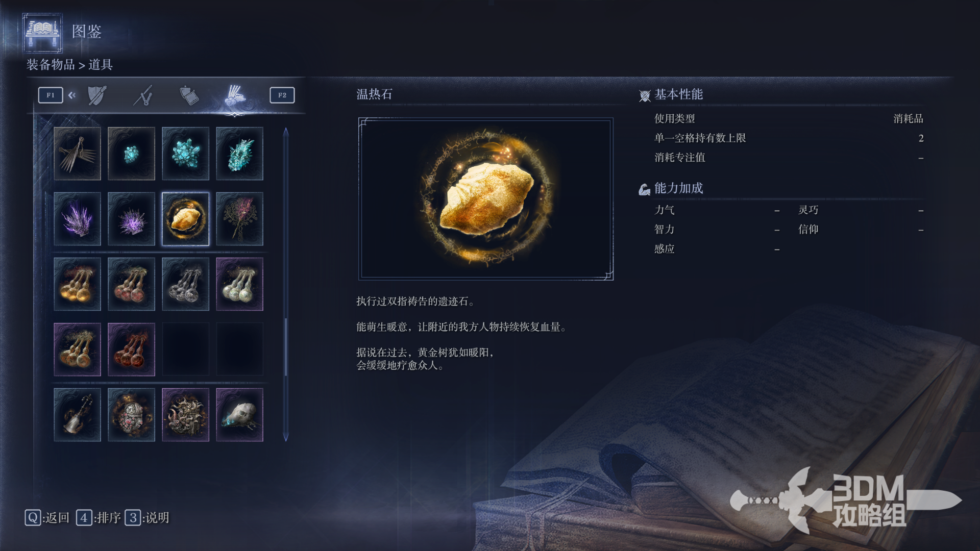
Task: Go back with the double-chevron arrow
Action: [72, 95]
